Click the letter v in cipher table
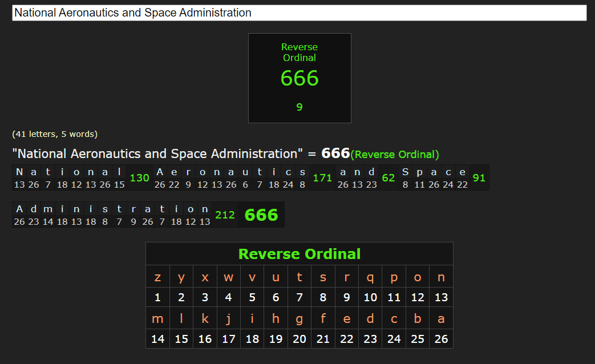Screen dimensions: 595x364 [252, 277]
